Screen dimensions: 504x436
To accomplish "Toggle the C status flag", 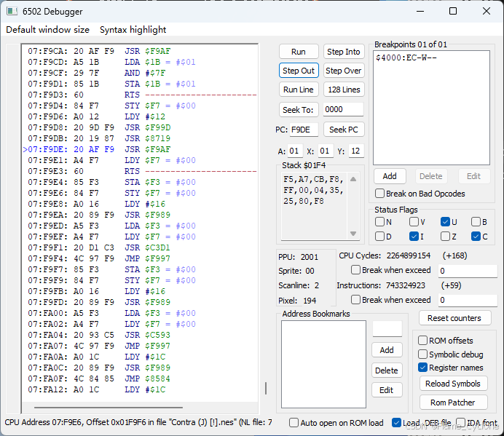I will click(x=476, y=237).
